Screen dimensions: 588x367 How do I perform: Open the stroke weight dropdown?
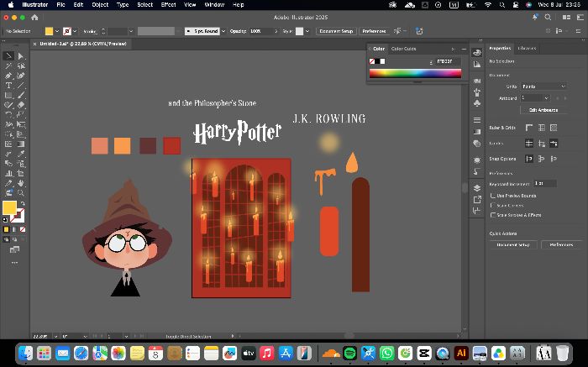pos(131,31)
